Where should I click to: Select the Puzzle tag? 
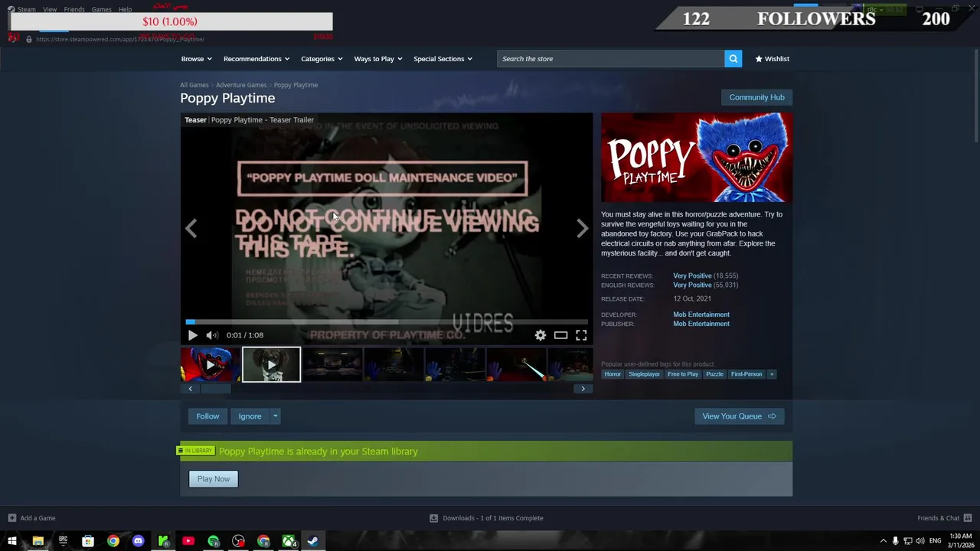714,374
